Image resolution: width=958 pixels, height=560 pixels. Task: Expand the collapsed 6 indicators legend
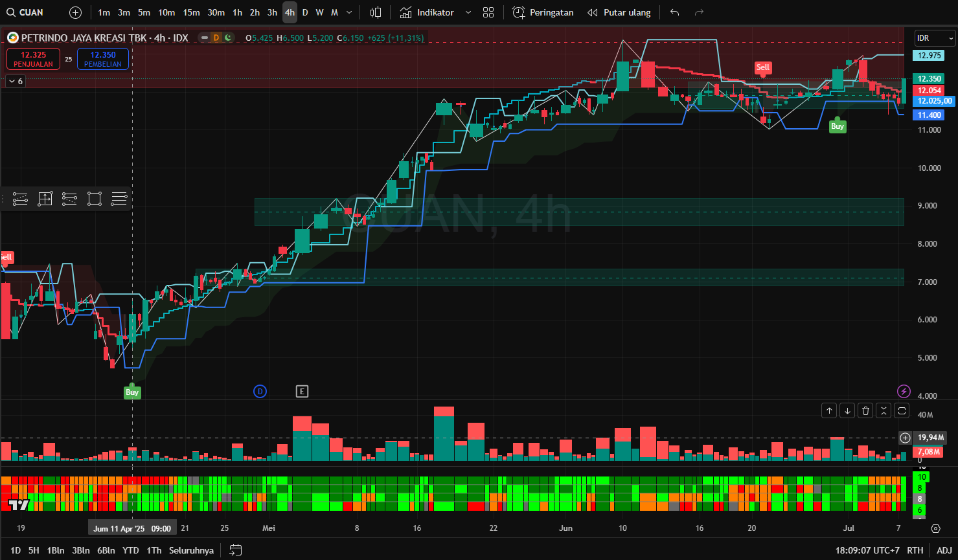coord(16,81)
